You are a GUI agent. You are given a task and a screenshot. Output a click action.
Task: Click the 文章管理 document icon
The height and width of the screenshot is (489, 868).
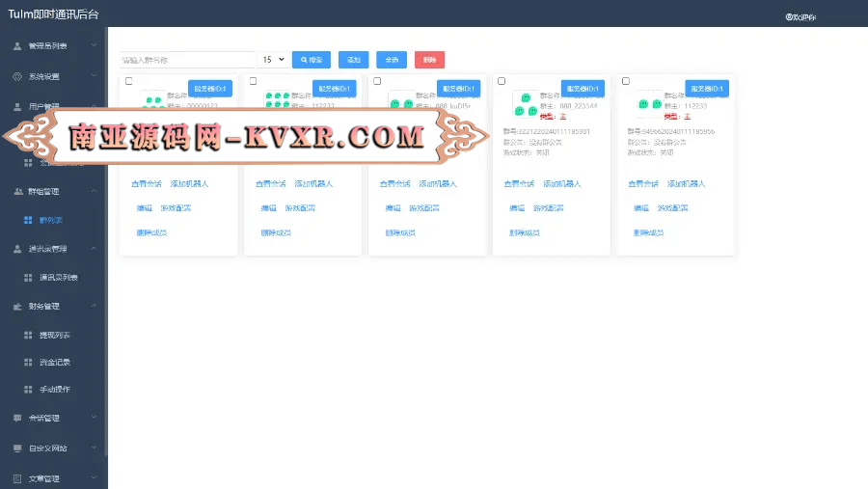coord(17,478)
